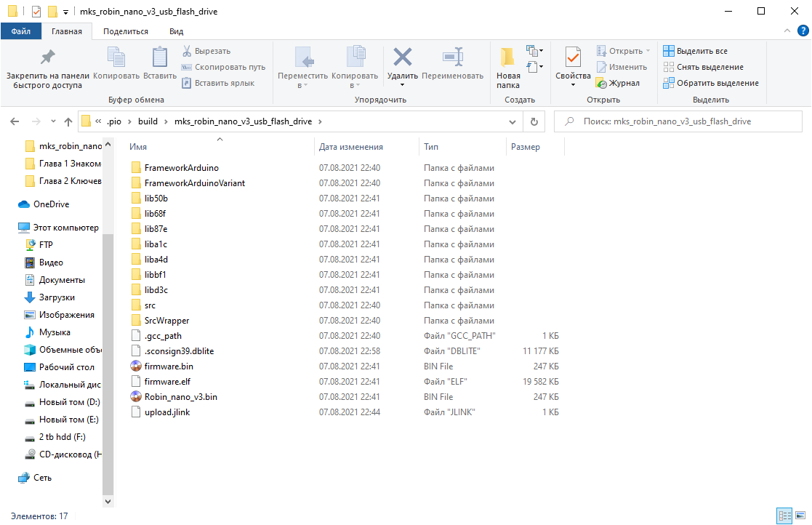
Task: Open Properties (Свойства) checkmark icon
Action: pyautogui.click(x=573, y=57)
